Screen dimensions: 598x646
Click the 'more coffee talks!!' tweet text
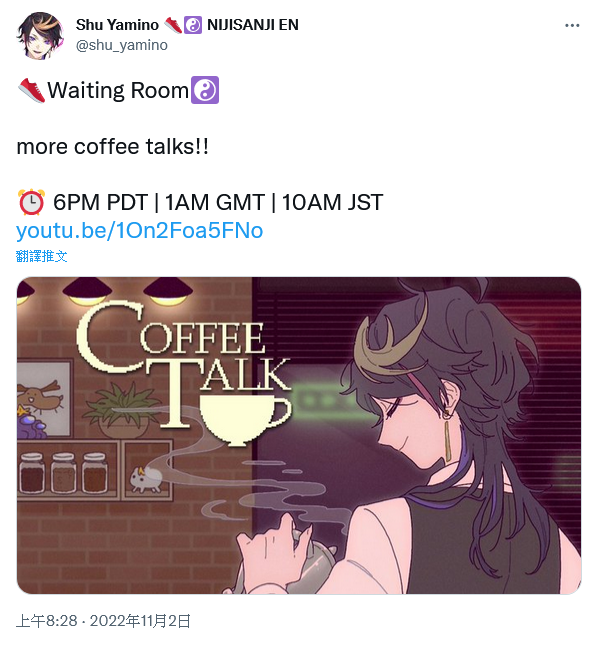tap(113, 147)
